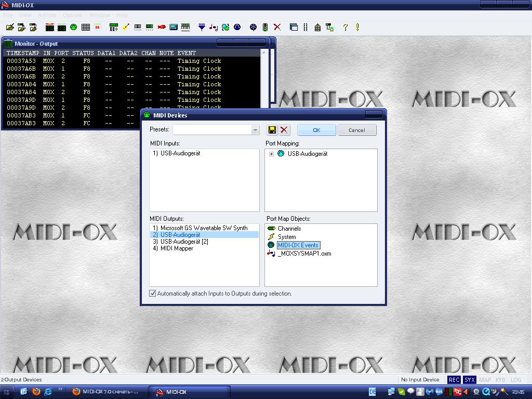Click the second folder icon in the toolbar

(21, 28)
